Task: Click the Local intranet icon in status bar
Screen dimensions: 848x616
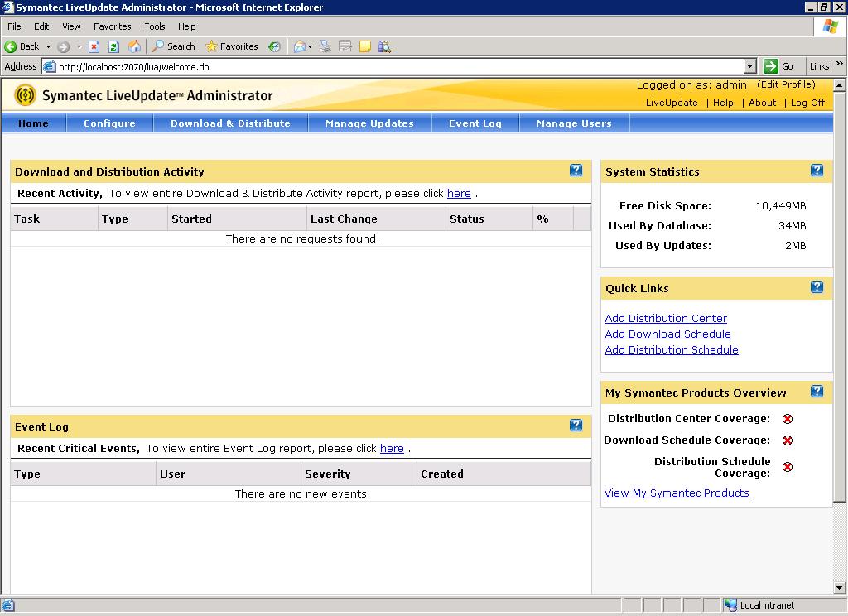Action: (732, 604)
